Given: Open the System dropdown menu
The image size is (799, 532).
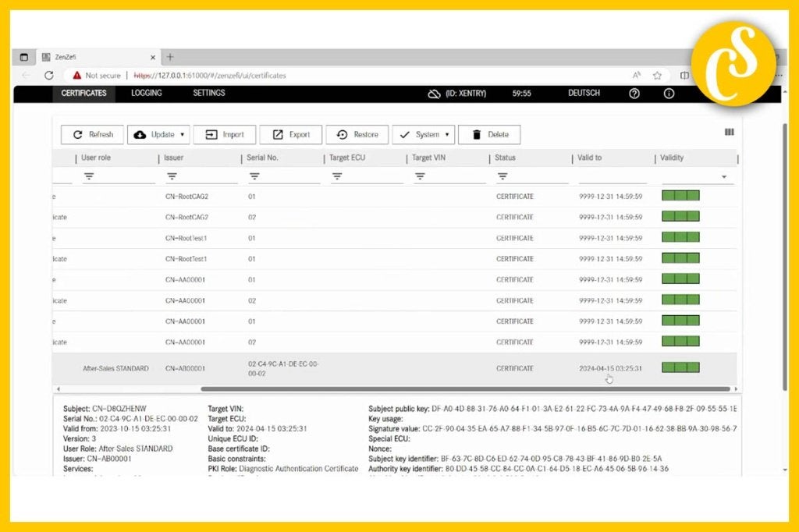Looking at the screenshot, I should click(x=424, y=134).
